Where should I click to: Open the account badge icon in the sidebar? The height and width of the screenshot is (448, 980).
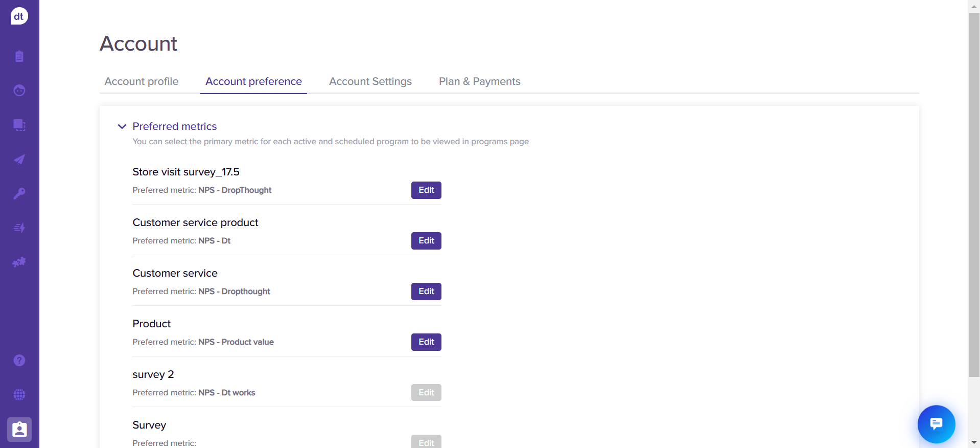coord(19,429)
